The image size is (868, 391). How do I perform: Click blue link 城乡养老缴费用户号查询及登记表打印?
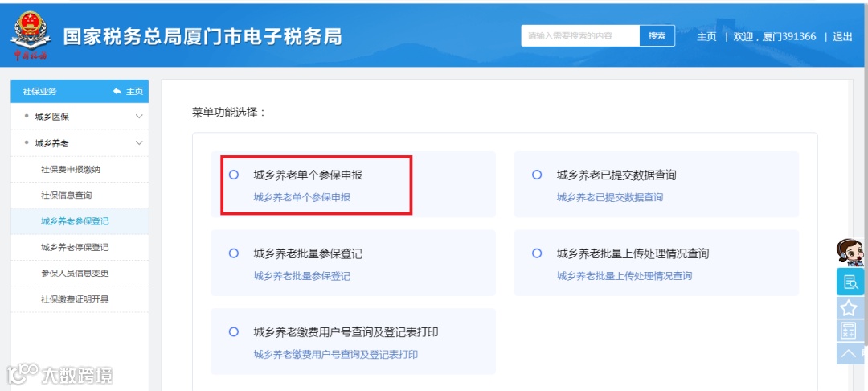pos(335,355)
